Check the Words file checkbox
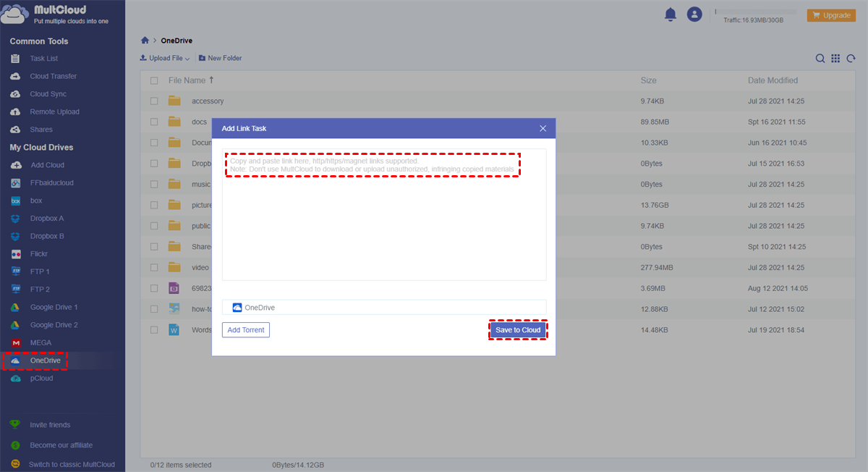The image size is (868, 472). [153, 329]
